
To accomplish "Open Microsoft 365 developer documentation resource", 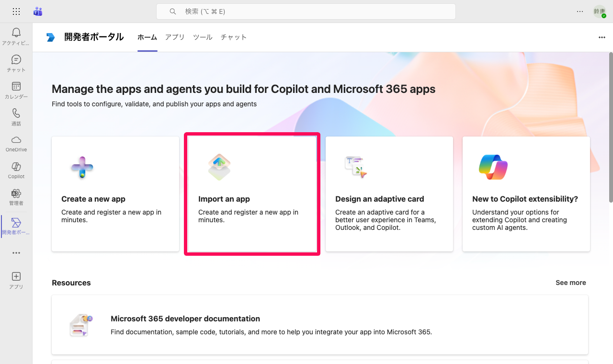I will pos(320,325).
